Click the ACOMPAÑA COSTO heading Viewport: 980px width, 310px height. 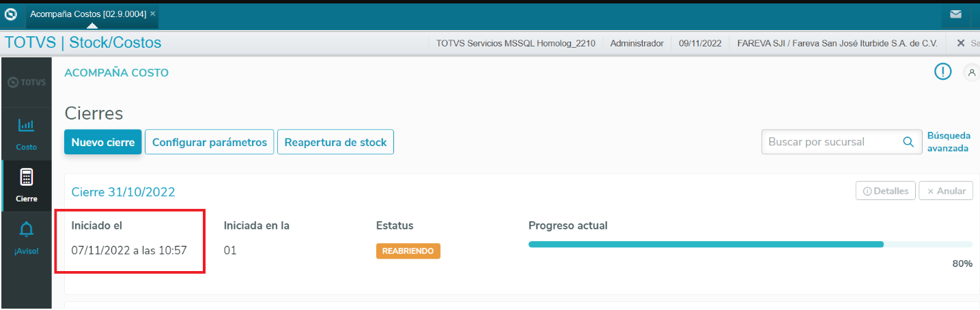tap(116, 73)
